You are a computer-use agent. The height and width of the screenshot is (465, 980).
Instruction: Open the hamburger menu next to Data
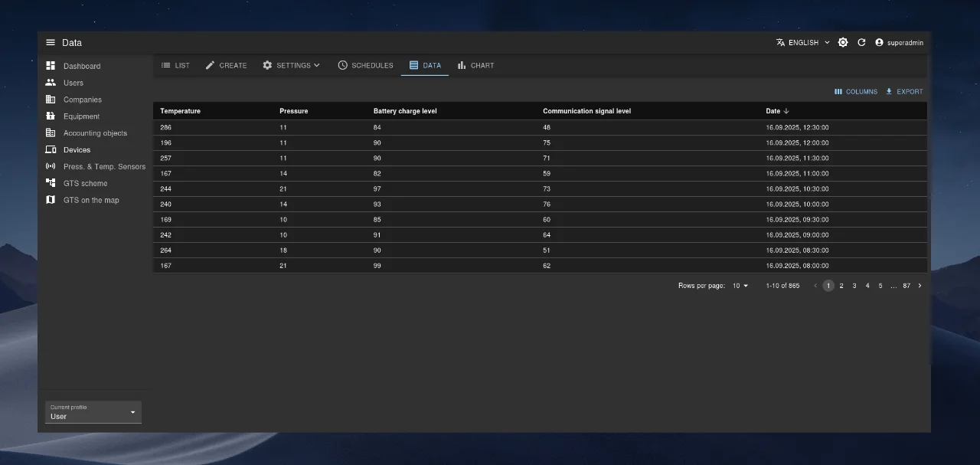pyautogui.click(x=51, y=43)
